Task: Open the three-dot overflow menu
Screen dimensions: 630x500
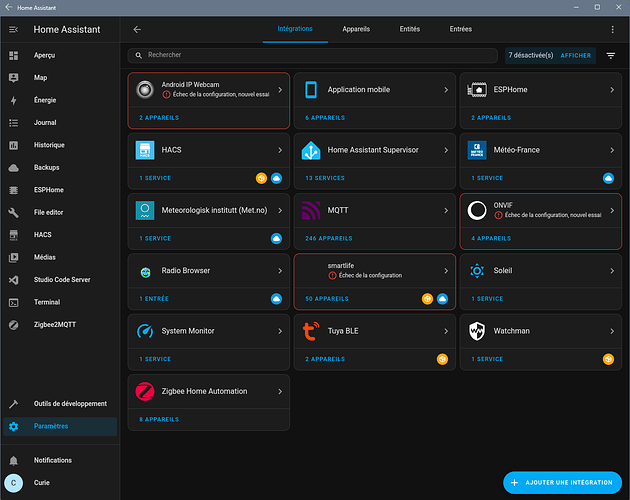Action: coord(612,29)
